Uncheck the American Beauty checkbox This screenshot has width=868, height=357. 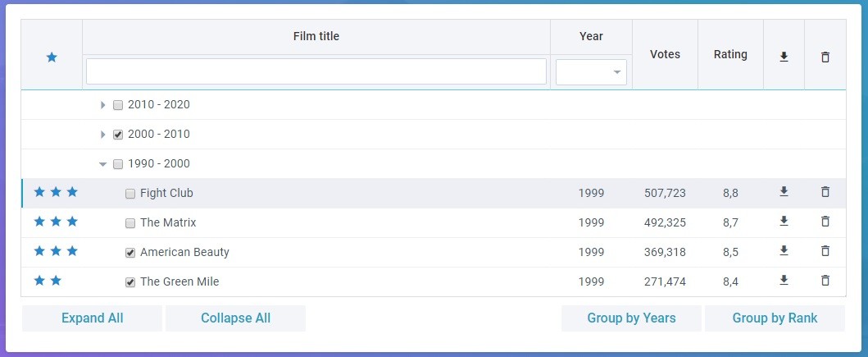point(130,253)
